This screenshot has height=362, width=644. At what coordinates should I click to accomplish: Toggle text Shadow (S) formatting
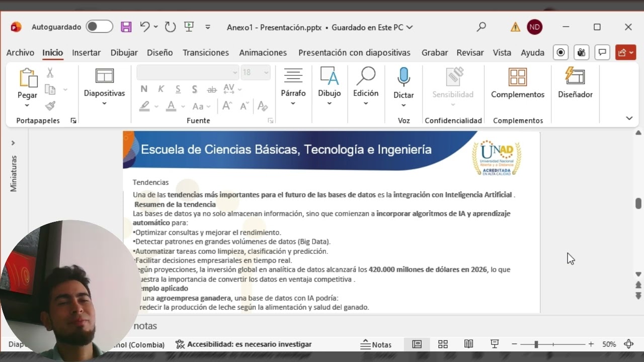(x=195, y=89)
